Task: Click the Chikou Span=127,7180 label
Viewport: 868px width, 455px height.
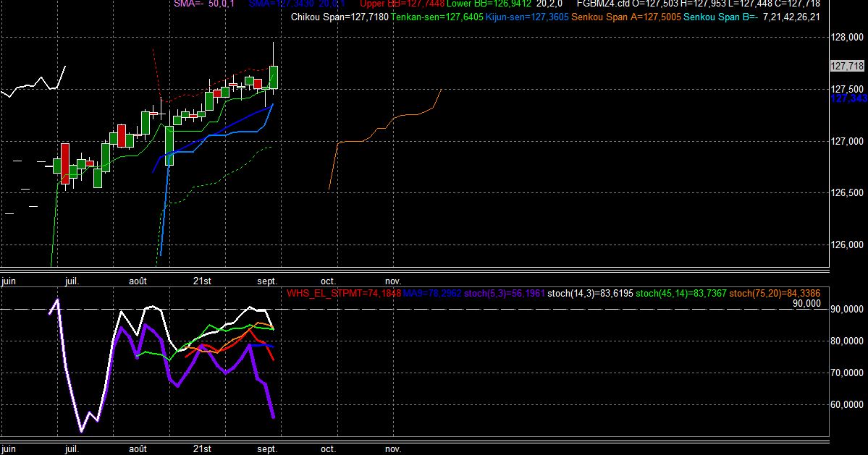Action: 340,17
